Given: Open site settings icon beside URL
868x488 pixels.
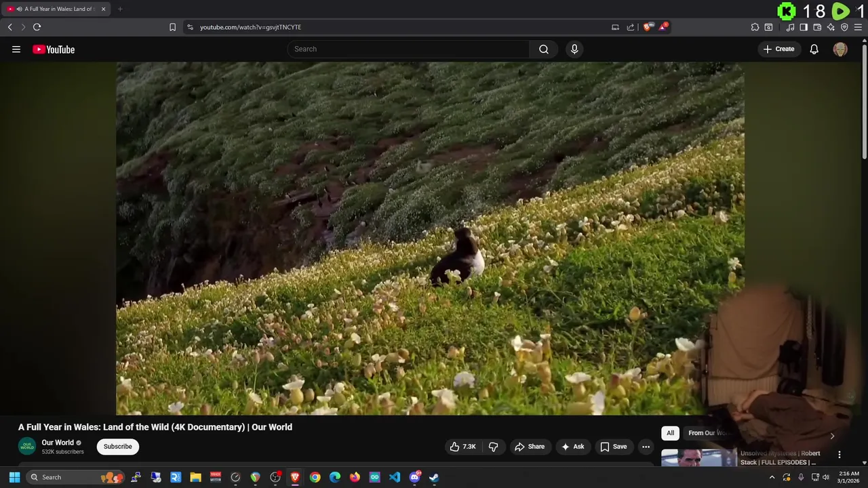Looking at the screenshot, I should (190, 27).
